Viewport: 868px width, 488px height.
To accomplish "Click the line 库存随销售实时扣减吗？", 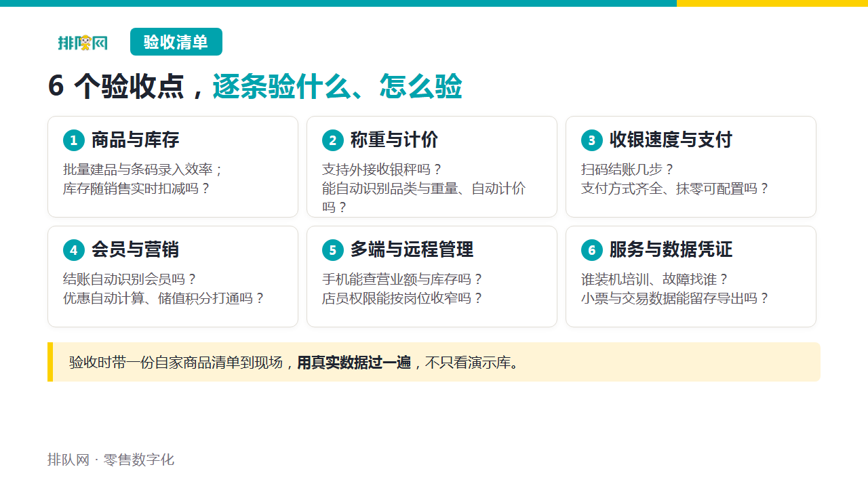I will click(138, 188).
